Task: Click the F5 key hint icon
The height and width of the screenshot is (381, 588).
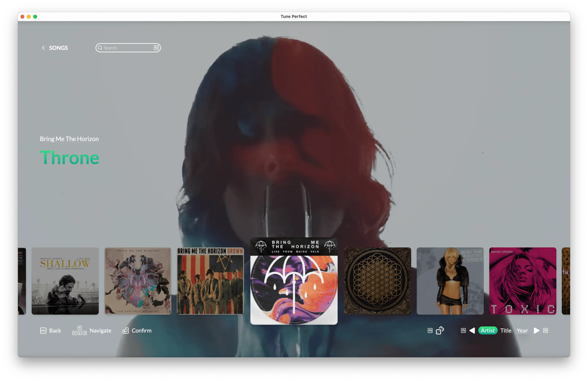Action: [463, 331]
